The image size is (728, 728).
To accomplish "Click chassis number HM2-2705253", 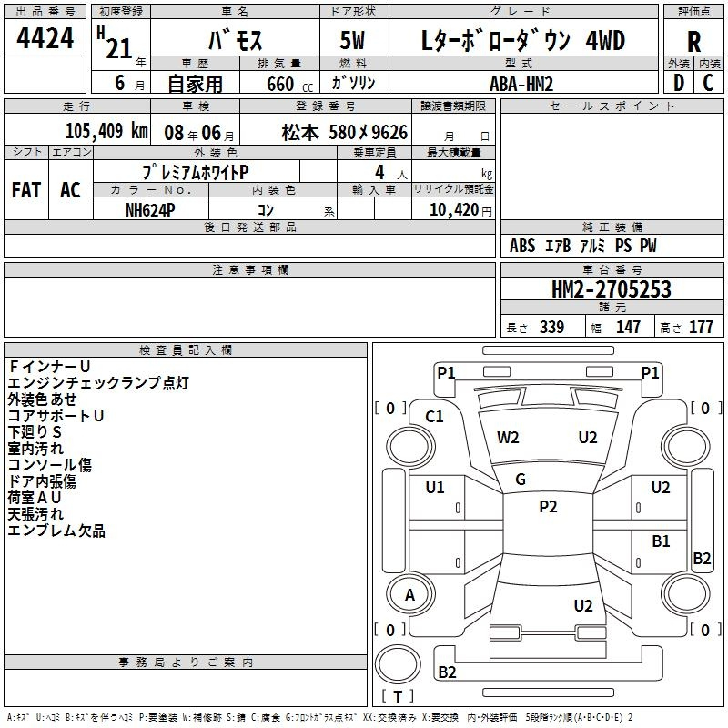I will click(612, 289).
